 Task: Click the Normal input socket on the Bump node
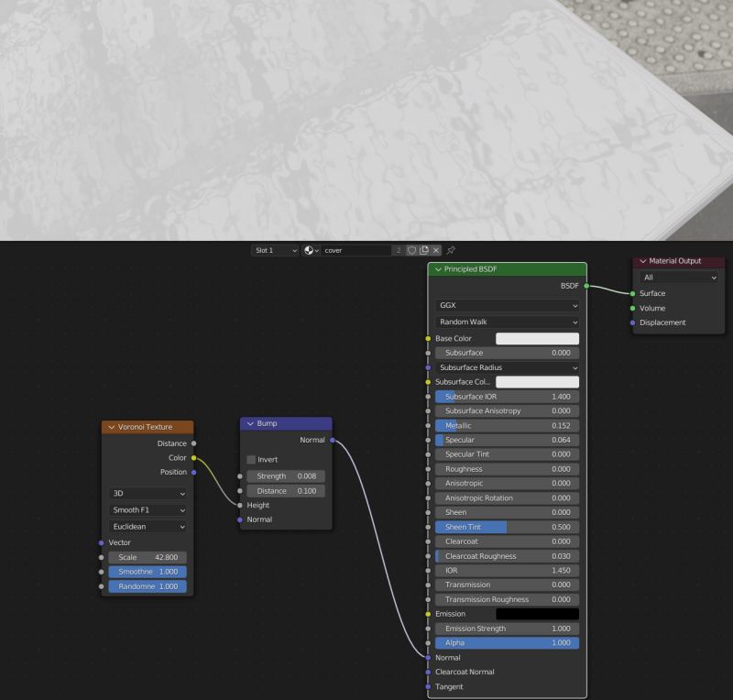click(241, 519)
